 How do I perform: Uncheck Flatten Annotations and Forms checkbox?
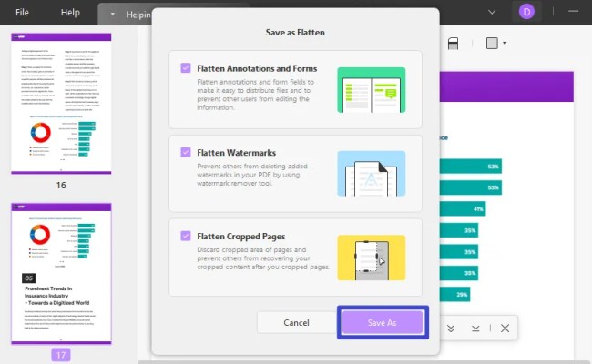click(x=186, y=68)
